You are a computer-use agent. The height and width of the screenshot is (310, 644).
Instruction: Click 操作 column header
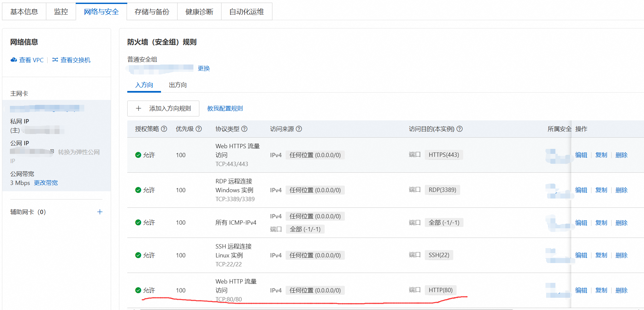click(x=581, y=129)
